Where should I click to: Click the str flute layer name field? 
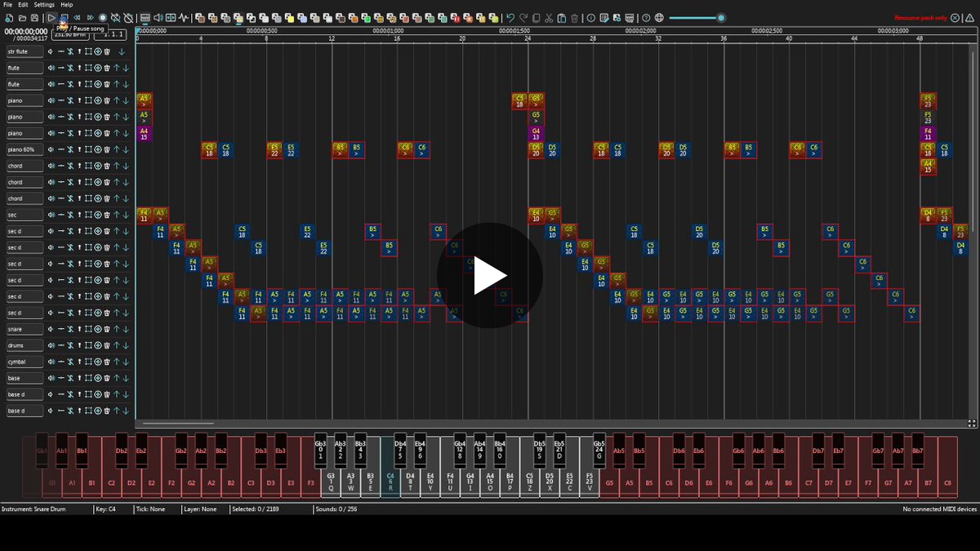point(24,51)
